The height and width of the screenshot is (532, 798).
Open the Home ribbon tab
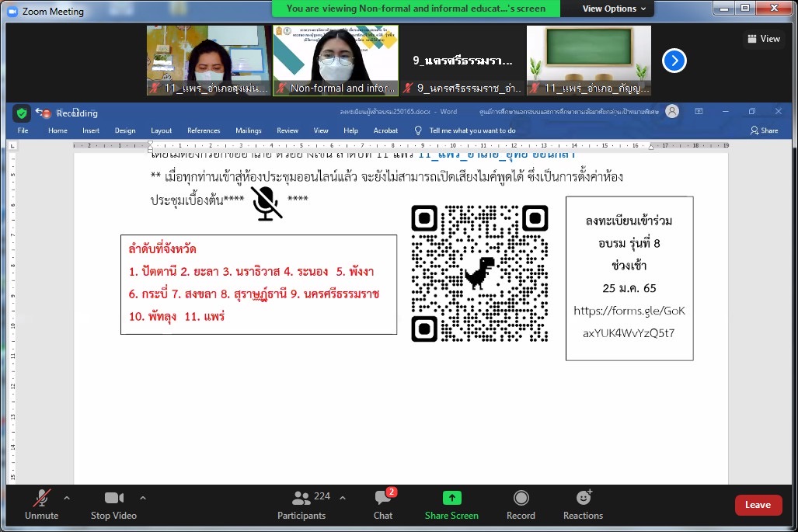pos(57,130)
